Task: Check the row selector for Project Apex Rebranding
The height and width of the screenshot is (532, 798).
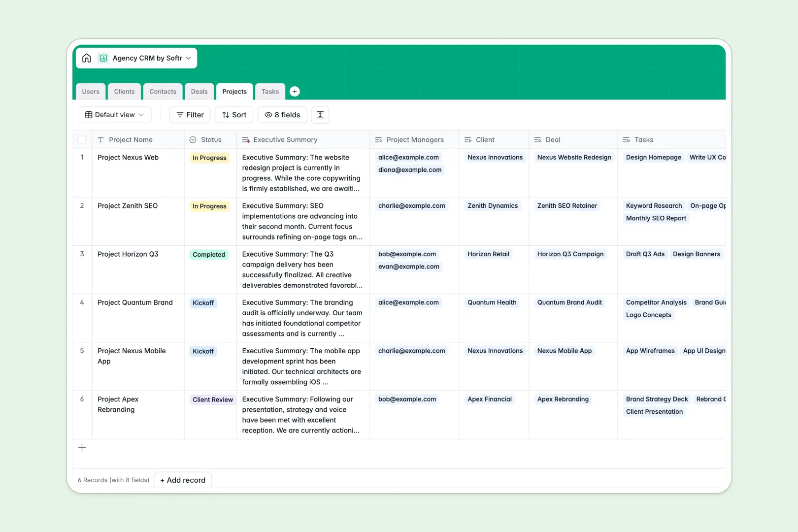Action: [x=82, y=399]
